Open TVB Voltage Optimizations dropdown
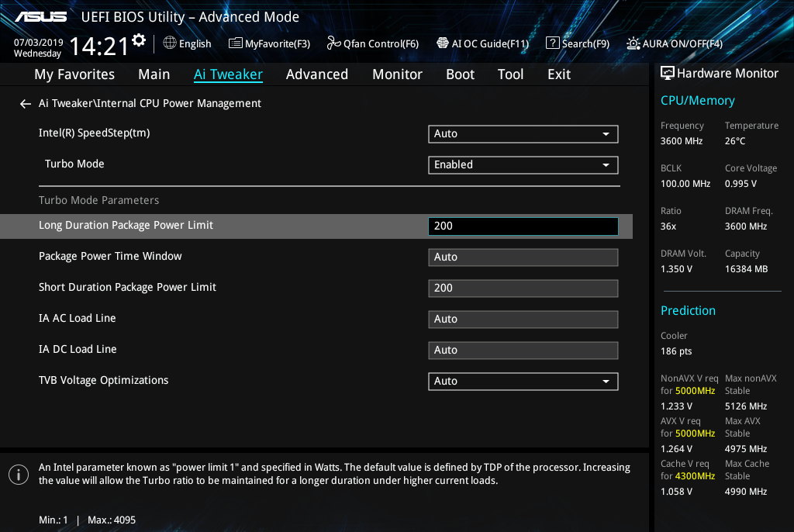This screenshot has height=532, width=794. (x=523, y=381)
